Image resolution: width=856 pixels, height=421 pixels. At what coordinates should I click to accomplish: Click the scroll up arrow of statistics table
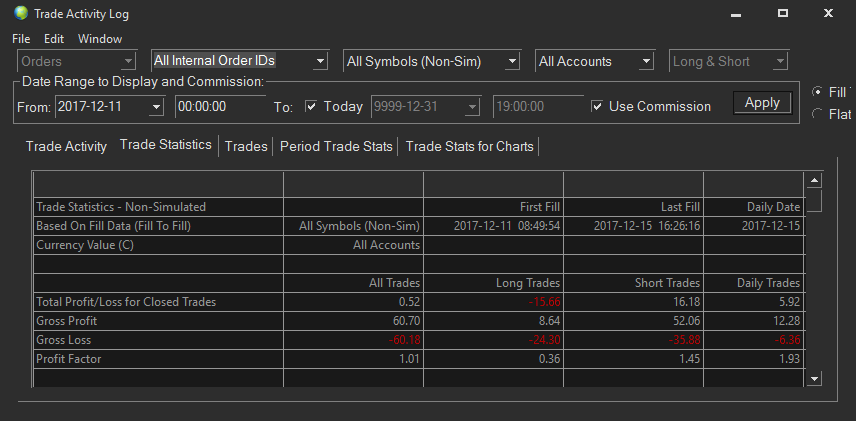[814, 181]
